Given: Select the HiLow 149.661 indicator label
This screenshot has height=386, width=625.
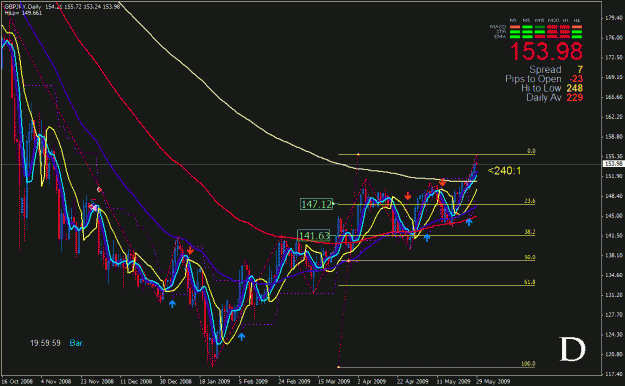Looking at the screenshot, I should 24,13.
